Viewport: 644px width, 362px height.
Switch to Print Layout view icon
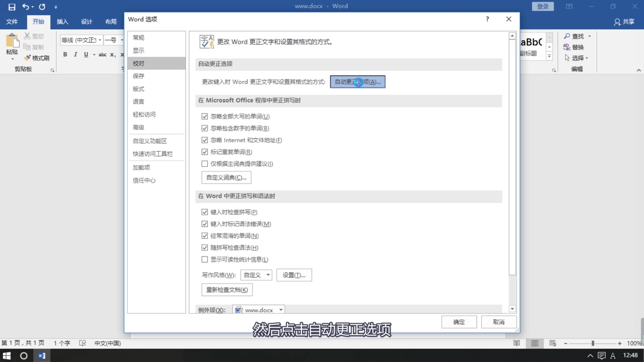pyautogui.click(x=535, y=343)
